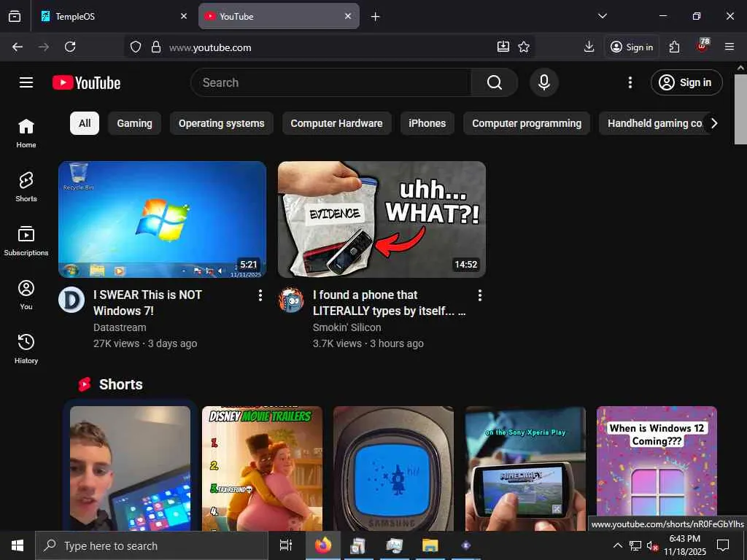Show hidden system tray icons chevron
This screenshot has height=560, width=747.
pyautogui.click(x=617, y=545)
